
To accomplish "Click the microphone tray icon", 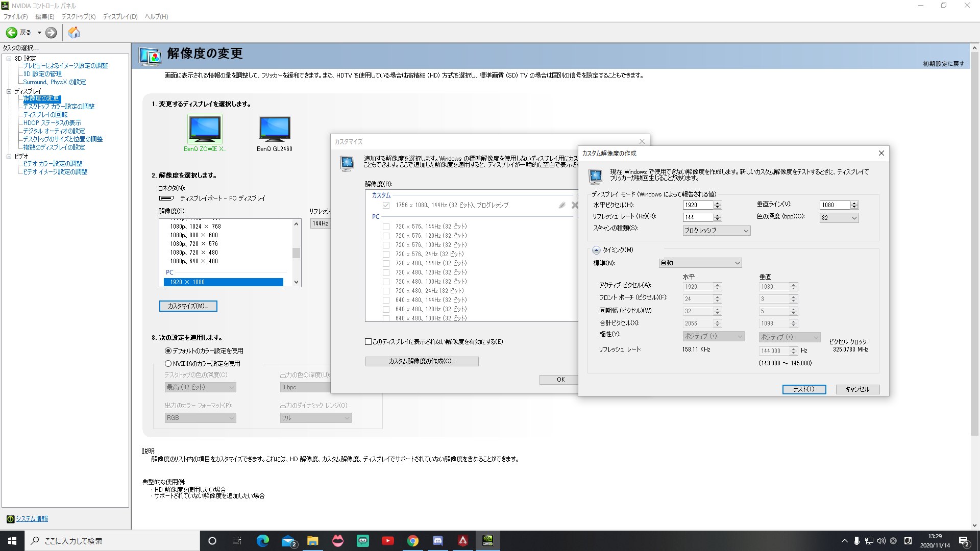I will [x=857, y=541].
